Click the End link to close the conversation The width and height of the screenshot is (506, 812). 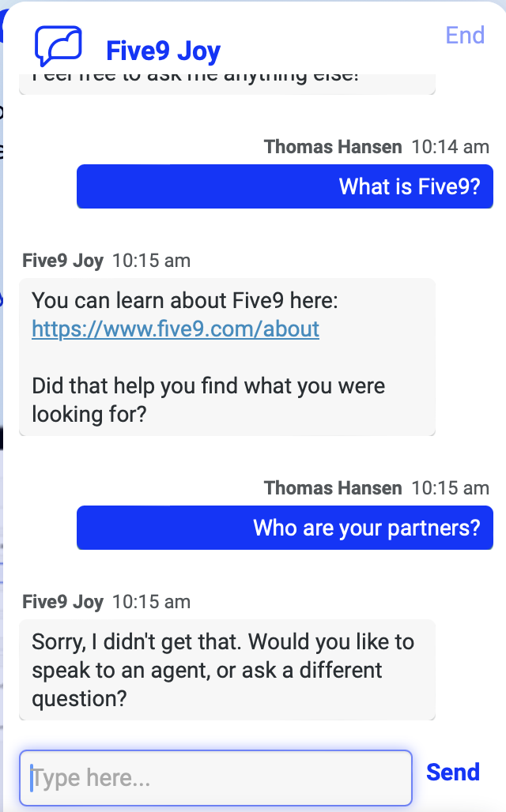tap(465, 35)
